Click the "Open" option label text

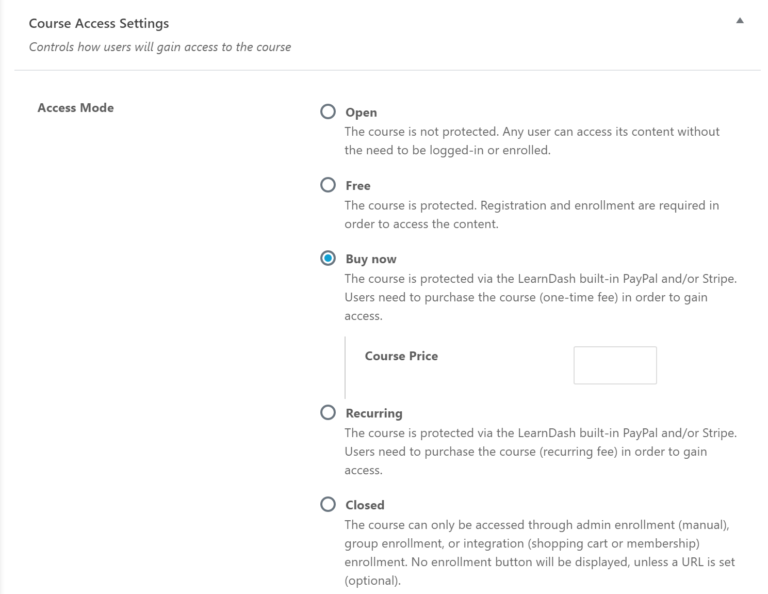coord(360,113)
